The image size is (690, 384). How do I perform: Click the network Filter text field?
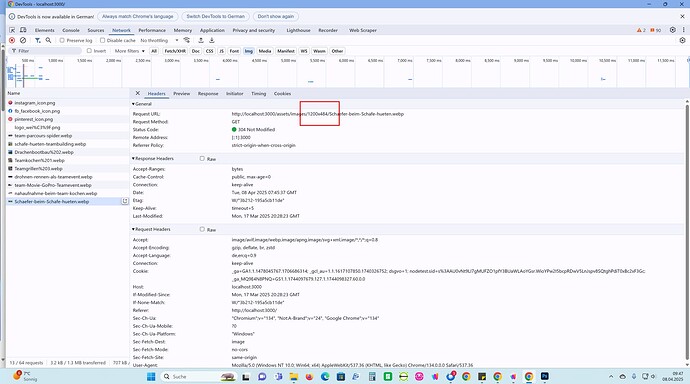pyautogui.click(x=45, y=51)
